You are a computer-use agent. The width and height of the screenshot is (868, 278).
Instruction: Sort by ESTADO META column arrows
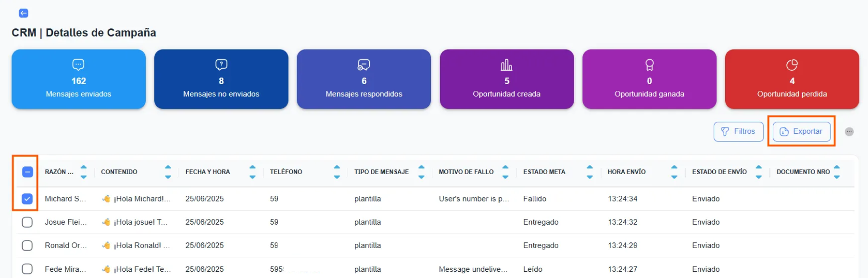590,172
